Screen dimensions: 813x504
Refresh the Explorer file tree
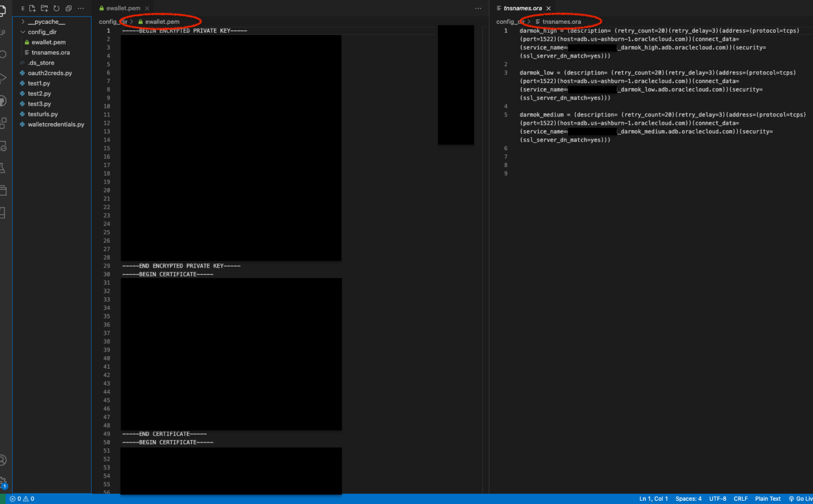click(57, 8)
